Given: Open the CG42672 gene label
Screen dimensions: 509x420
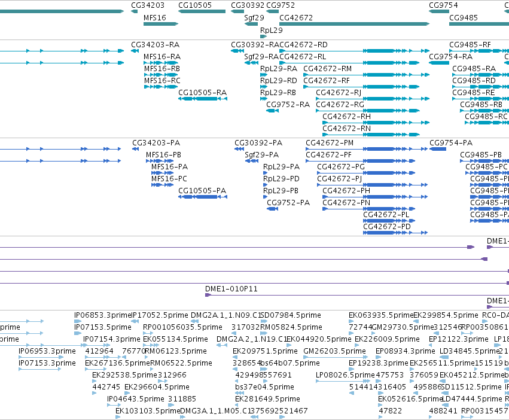Looking at the screenshot, I should click(x=296, y=17).
